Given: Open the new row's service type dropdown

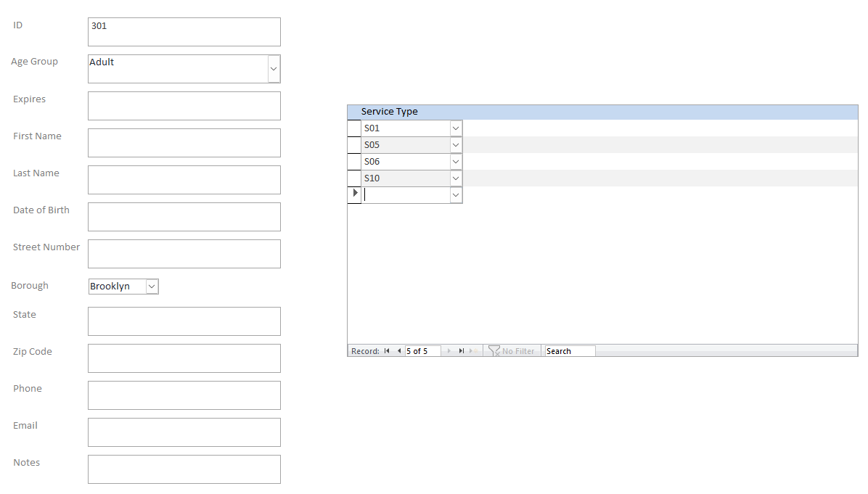Looking at the screenshot, I should pos(456,194).
